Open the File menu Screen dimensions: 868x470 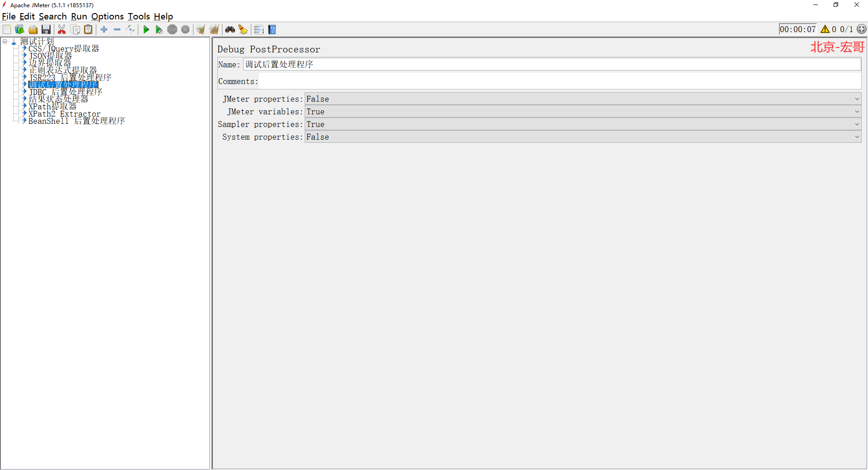[9, 16]
